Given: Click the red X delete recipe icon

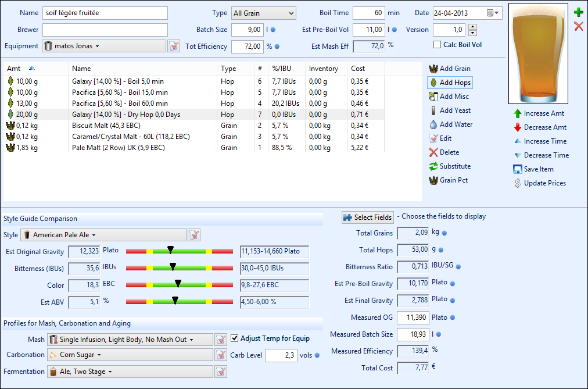Looking at the screenshot, I should coord(578,26).
